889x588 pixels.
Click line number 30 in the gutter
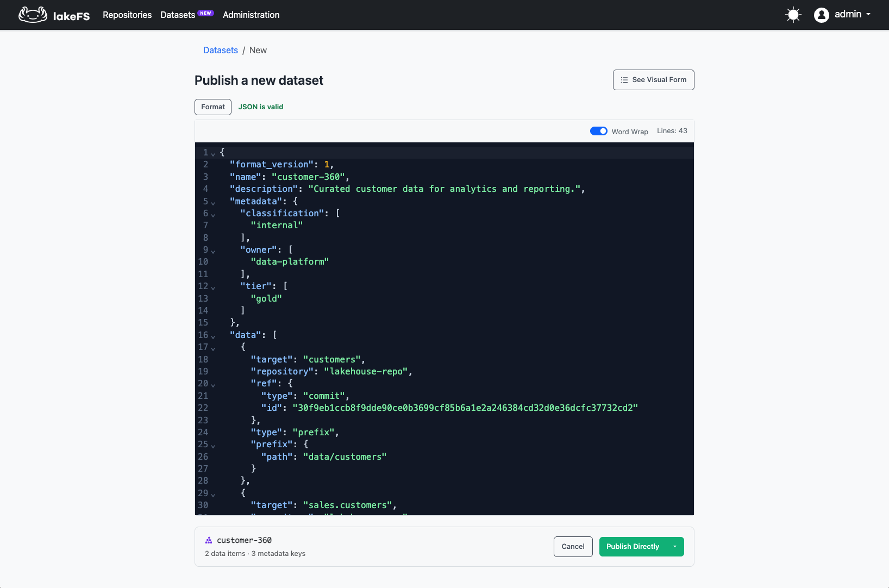203,505
